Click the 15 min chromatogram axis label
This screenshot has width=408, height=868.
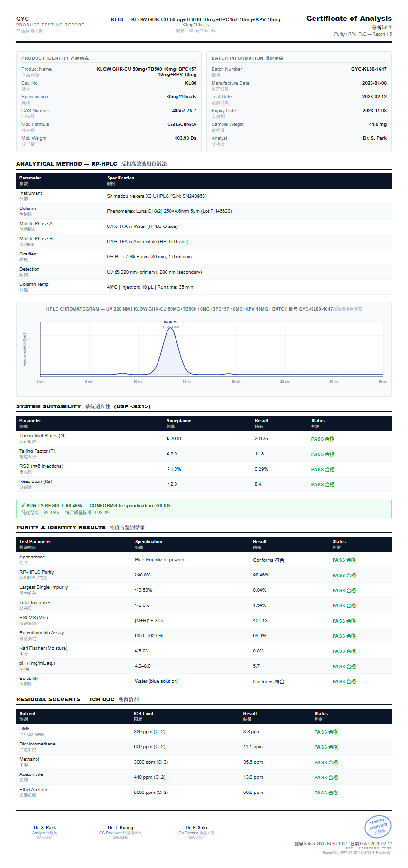187,382
